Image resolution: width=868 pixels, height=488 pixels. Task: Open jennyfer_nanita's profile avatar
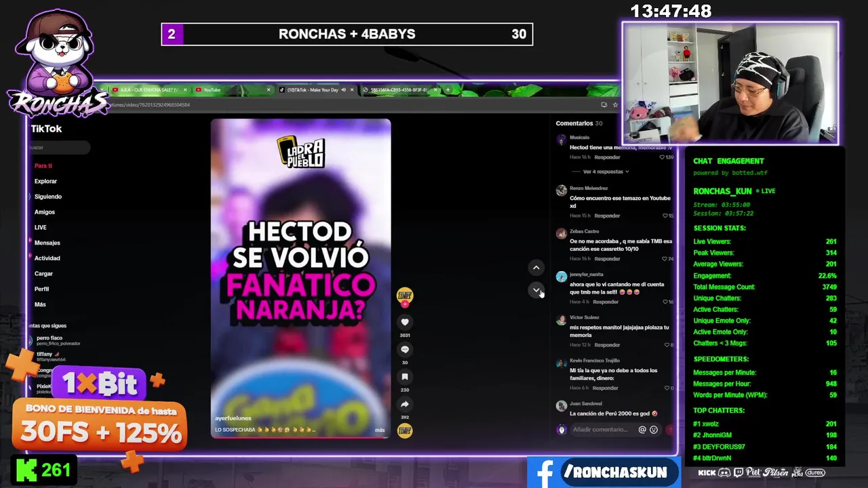[x=561, y=277]
